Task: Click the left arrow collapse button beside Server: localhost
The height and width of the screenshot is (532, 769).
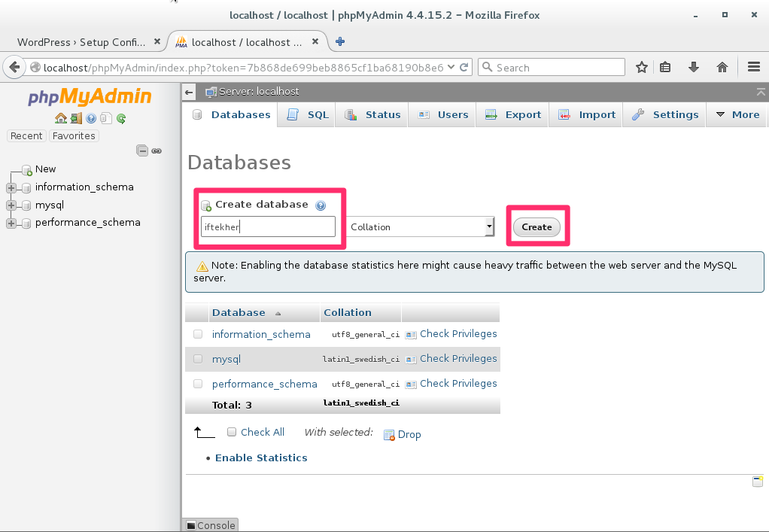Action: tap(189, 92)
